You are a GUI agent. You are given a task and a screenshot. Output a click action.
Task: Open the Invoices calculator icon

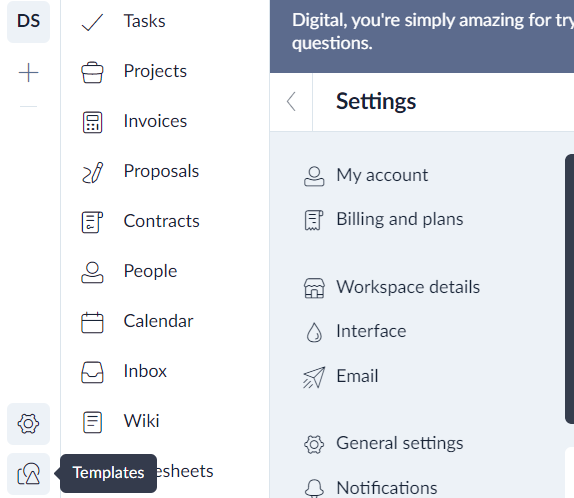[x=92, y=122]
